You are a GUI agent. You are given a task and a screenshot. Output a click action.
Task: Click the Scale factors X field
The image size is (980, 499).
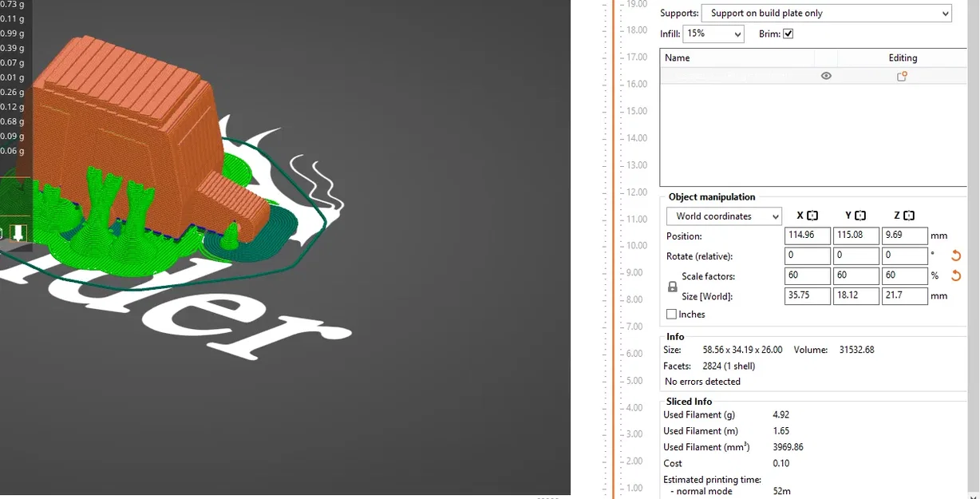point(808,276)
